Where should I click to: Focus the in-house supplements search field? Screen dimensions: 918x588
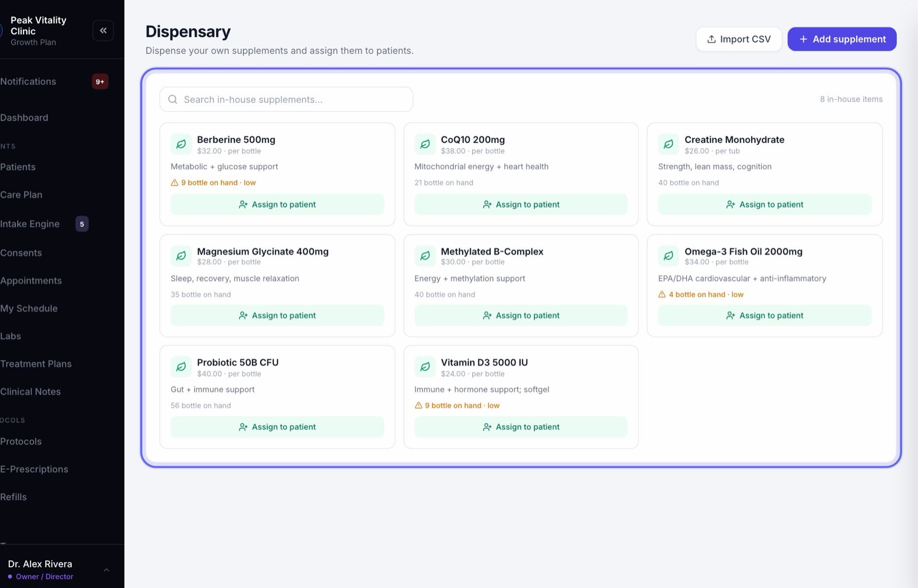point(286,99)
